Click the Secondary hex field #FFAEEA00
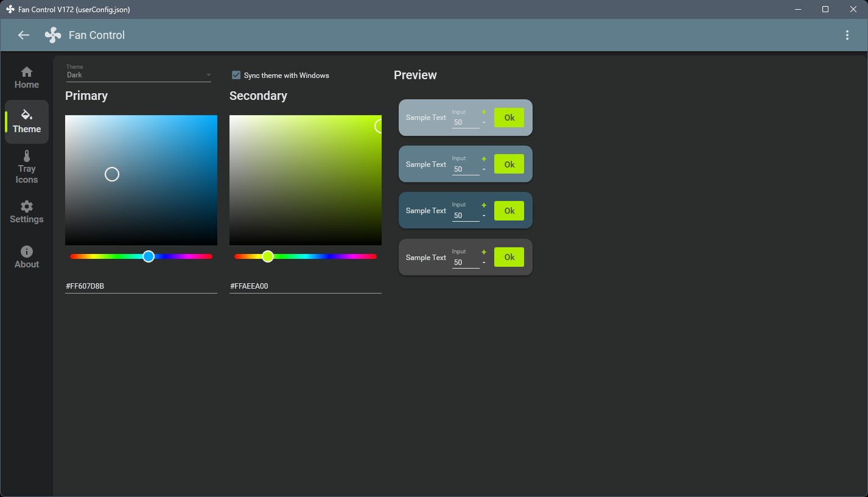The width and height of the screenshot is (868, 497). click(x=306, y=286)
